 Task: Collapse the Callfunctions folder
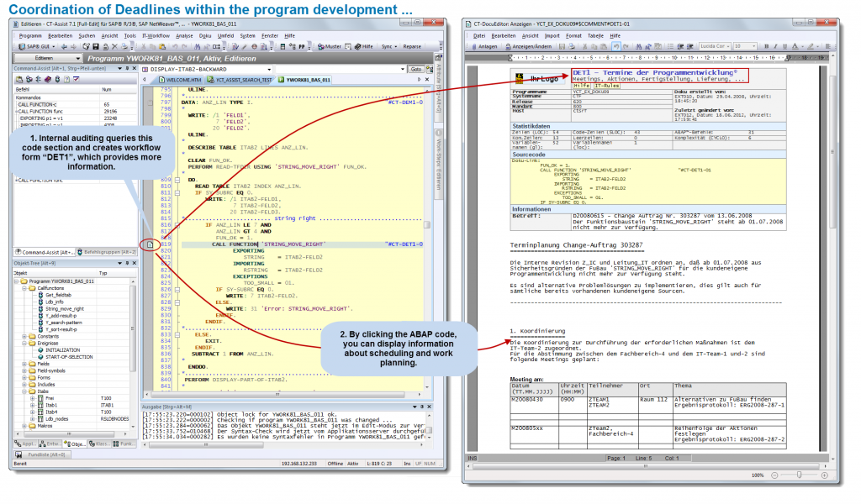coord(23,288)
